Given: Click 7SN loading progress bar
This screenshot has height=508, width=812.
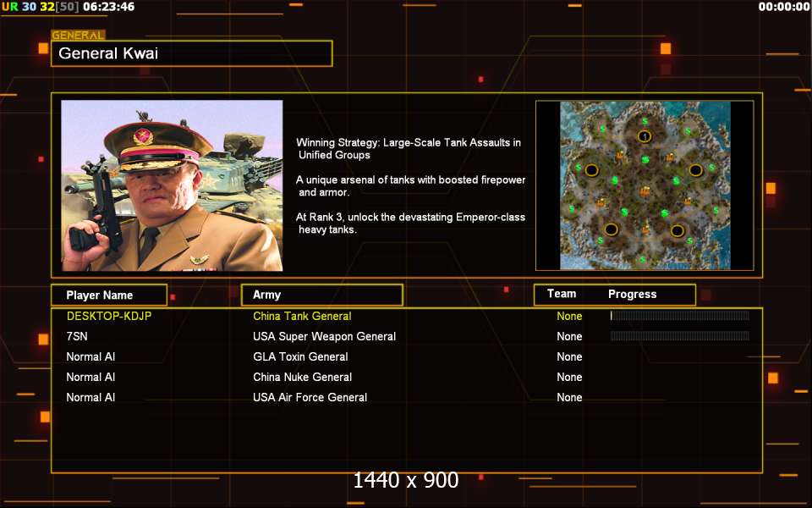Looking at the screenshot, I should 680,336.
